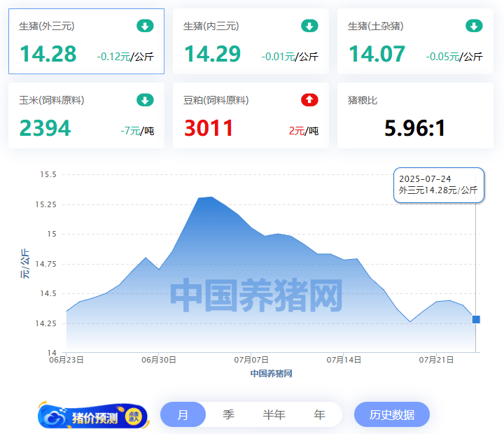Select the 生猪(外三元) price card
This screenshot has width=504, height=434.
tap(87, 41)
